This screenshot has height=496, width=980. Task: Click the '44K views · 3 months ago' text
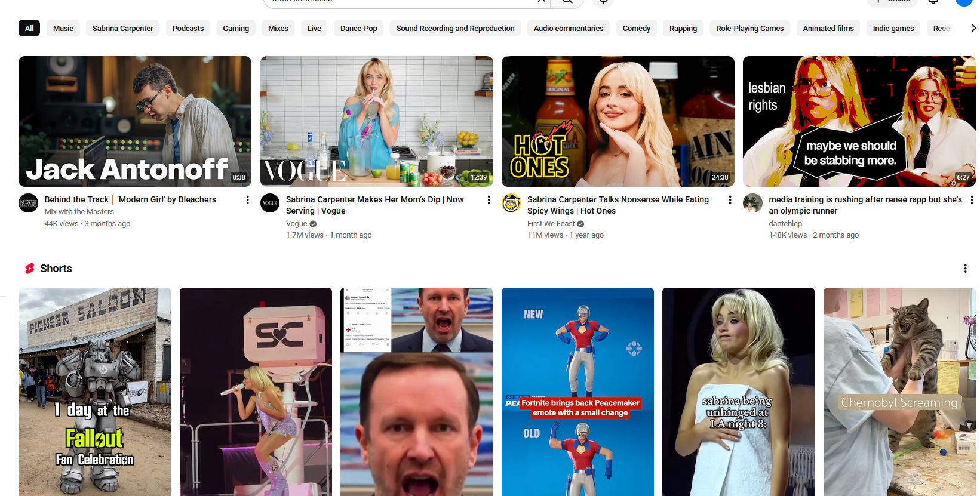pyautogui.click(x=87, y=224)
